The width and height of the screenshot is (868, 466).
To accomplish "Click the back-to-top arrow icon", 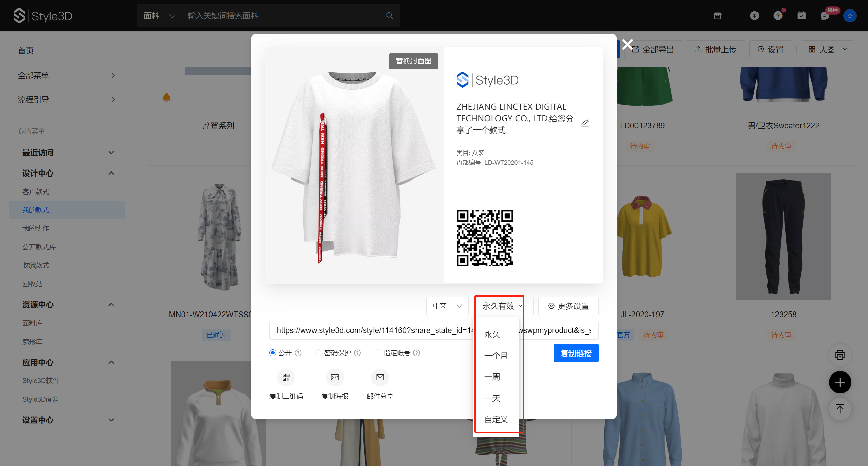I will (x=840, y=409).
